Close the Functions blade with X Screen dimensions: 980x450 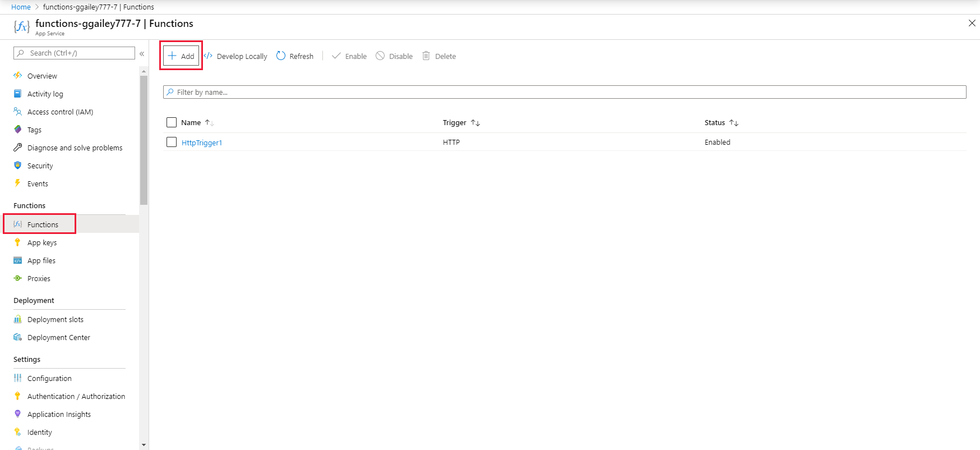(972, 23)
